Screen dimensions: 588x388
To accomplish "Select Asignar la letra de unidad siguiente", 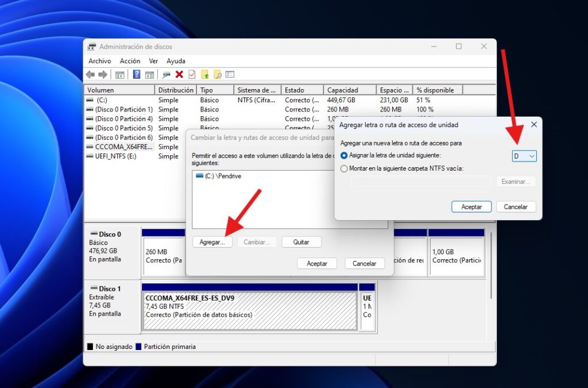I will [344, 155].
